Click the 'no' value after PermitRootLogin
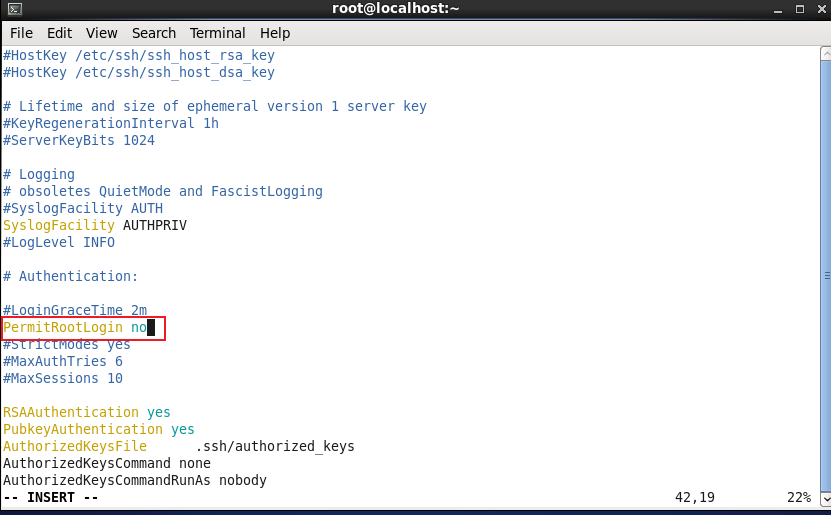Image resolution: width=831 pixels, height=515 pixels. (139, 327)
